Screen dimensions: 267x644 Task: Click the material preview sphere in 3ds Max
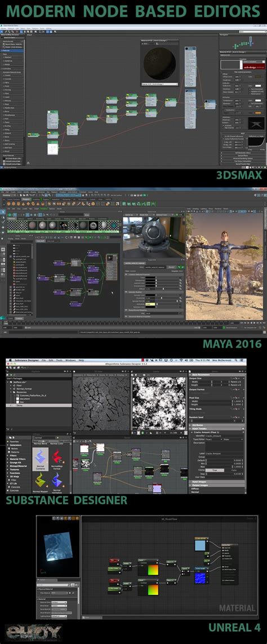point(159,64)
